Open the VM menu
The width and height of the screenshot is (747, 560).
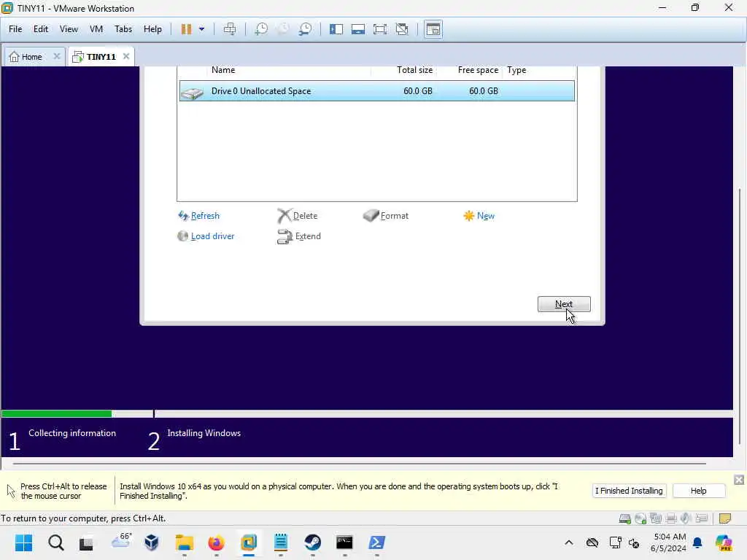(96, 29)
